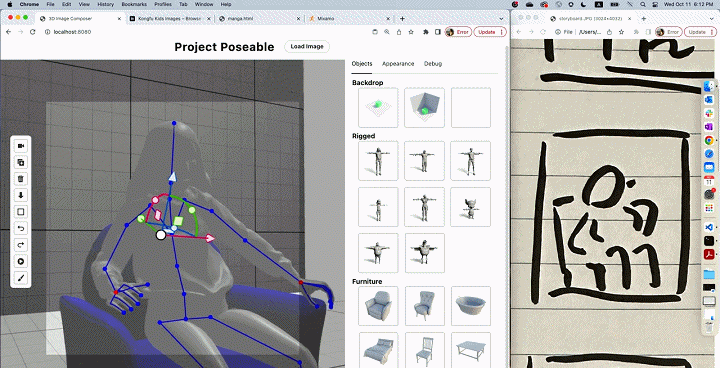Image resolution: width=720 pixels, height=368 pixels.
Task: Switch to the Objects tab
Action: coord(362,64)
